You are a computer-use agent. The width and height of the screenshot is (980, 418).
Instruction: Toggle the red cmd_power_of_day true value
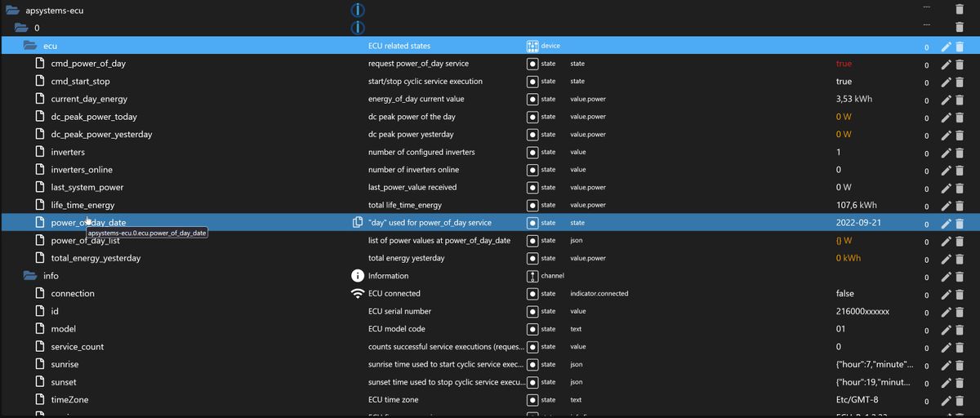click(844, 64)
